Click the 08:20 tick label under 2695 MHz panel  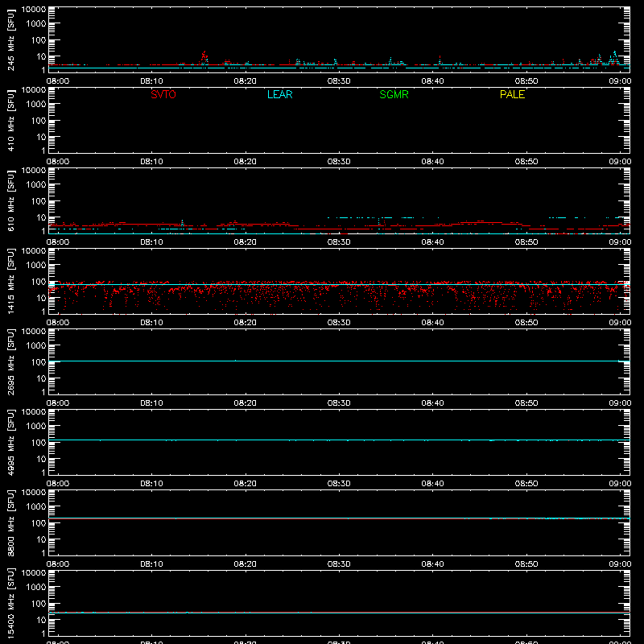[246, 403]
